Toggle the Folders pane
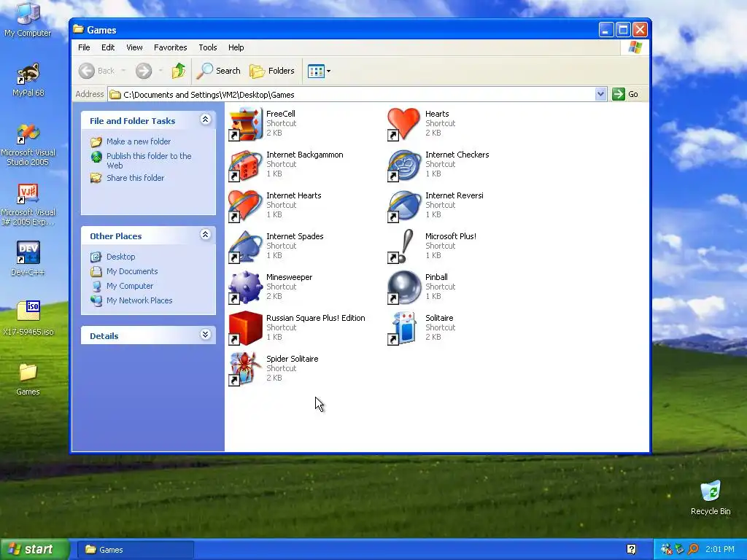 coord(271,71)
